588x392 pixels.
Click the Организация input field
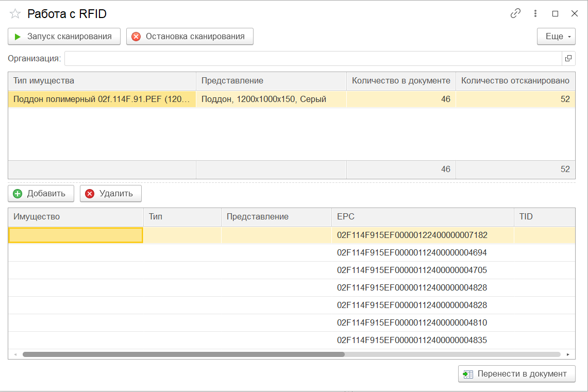click(x=312, y=59)
